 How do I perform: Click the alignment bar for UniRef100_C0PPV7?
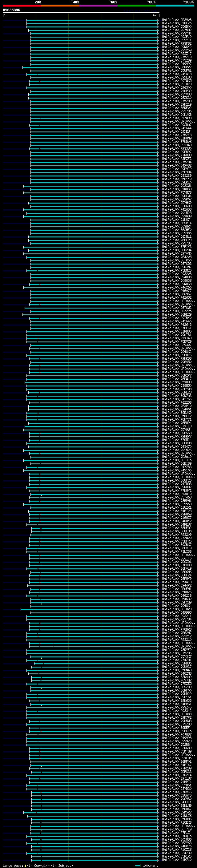pyautogui.click(x=90, y=67)
